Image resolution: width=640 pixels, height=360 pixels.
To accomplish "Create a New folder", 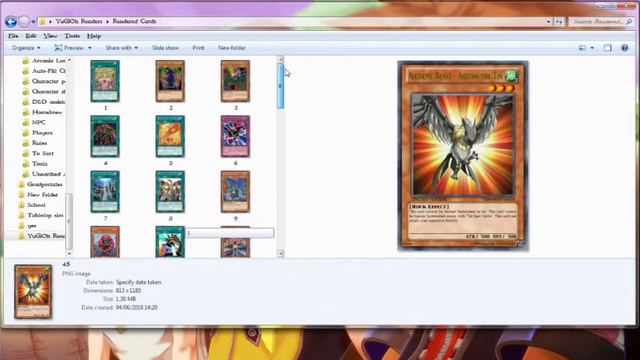I will coord(232,48).
